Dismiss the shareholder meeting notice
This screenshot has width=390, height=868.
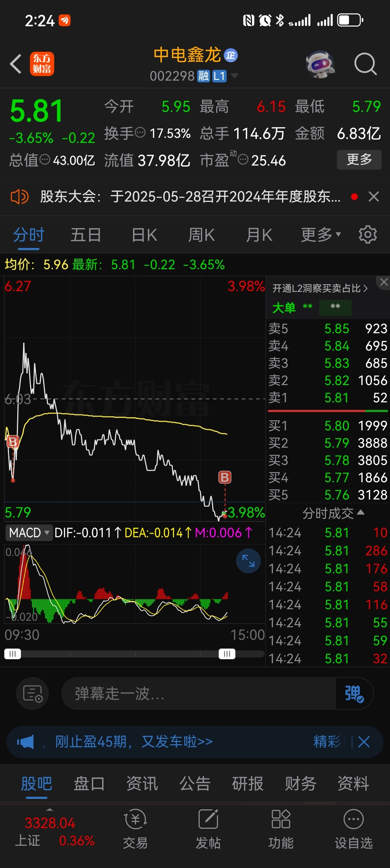tap(374, 197)
